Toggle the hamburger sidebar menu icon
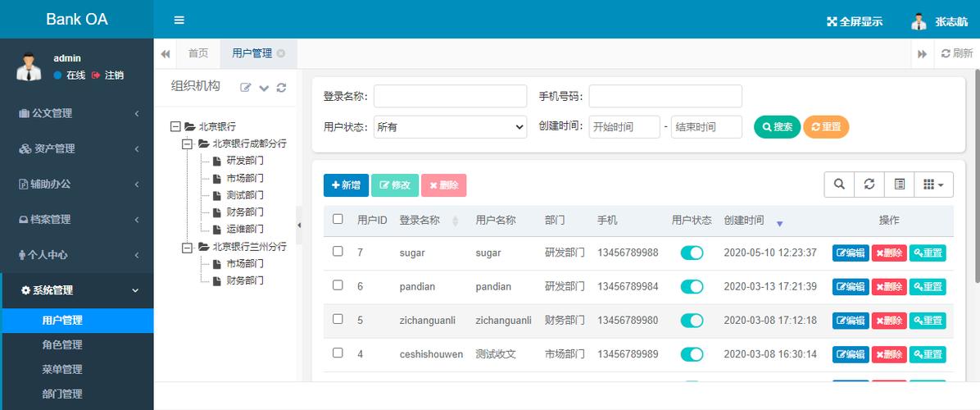The width and height of the screenshot is (980, 410). [179, 20]
